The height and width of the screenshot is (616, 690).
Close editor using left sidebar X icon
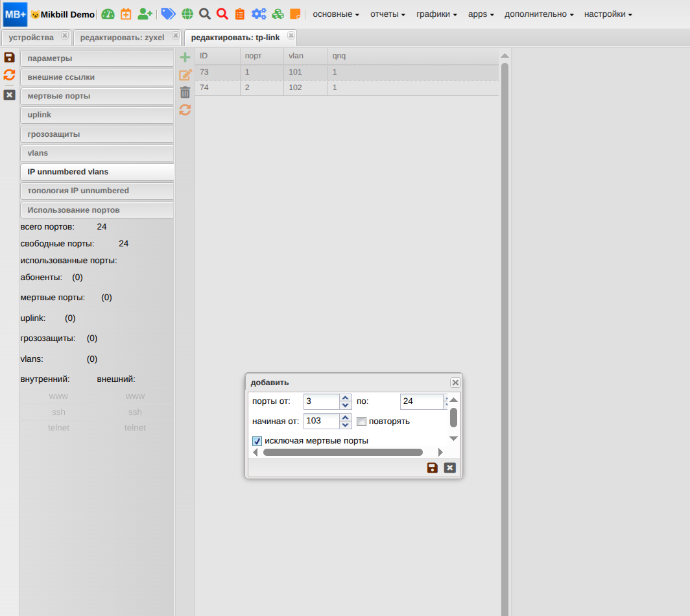[x=9, y=95]
